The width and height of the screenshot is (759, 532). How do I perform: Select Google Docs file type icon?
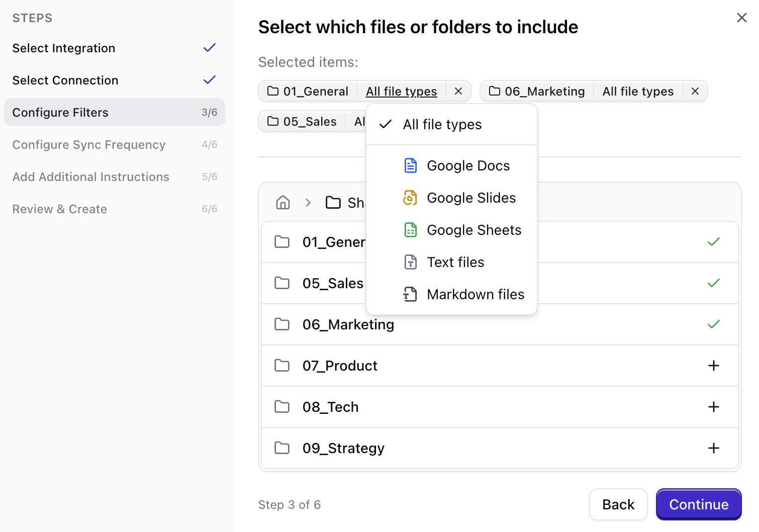[411, 165]
